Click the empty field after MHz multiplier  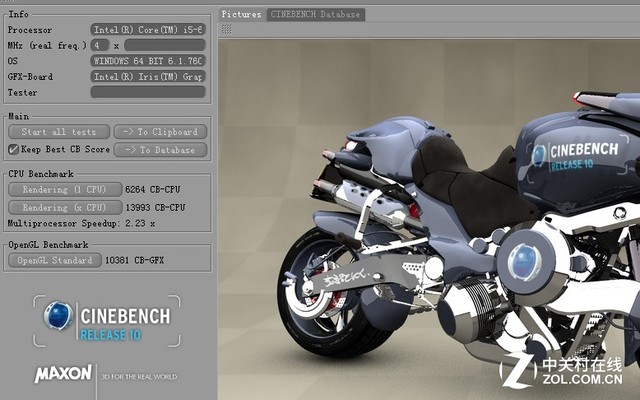tap(164, 45)
